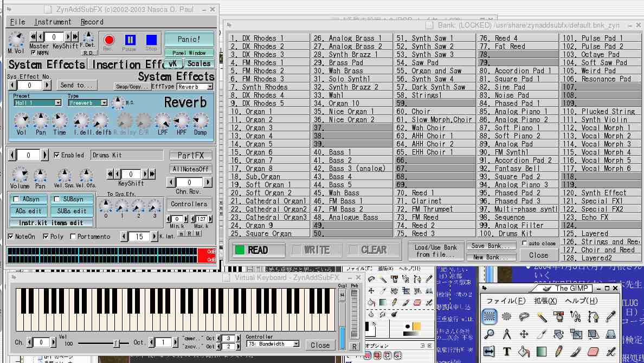Select GIMP Text tool
Screen dimensions: 644x363
[x=506, y=352]
